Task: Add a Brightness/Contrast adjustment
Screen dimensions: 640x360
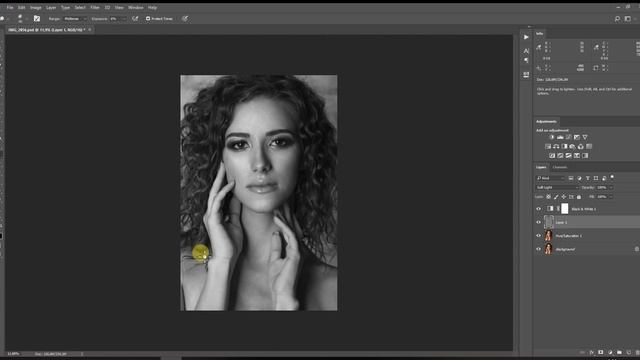Action: 552,137
